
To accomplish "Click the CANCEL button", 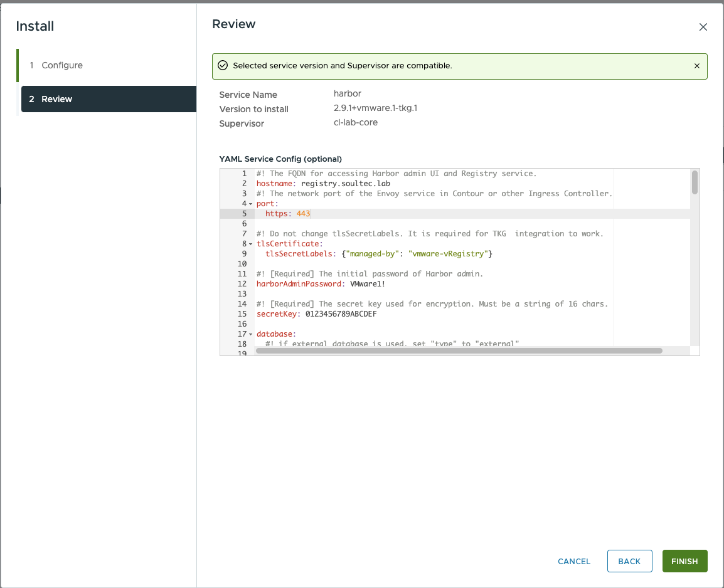I will coord(574,561).
